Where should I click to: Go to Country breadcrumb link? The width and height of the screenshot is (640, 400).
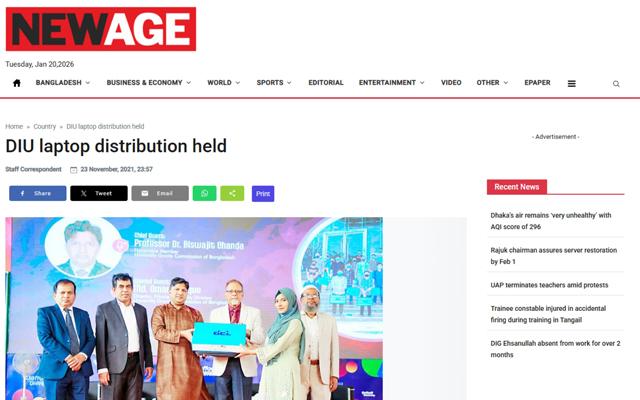tap(44, 127)
